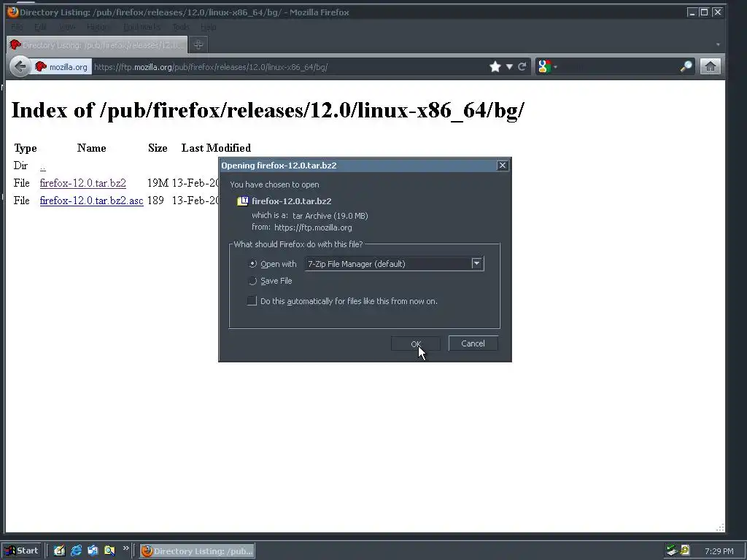Image resolution: width=747 pixels, height=560 pixels.
Task: Go to parent directory '..' link
Action: (x=43, y=166)
